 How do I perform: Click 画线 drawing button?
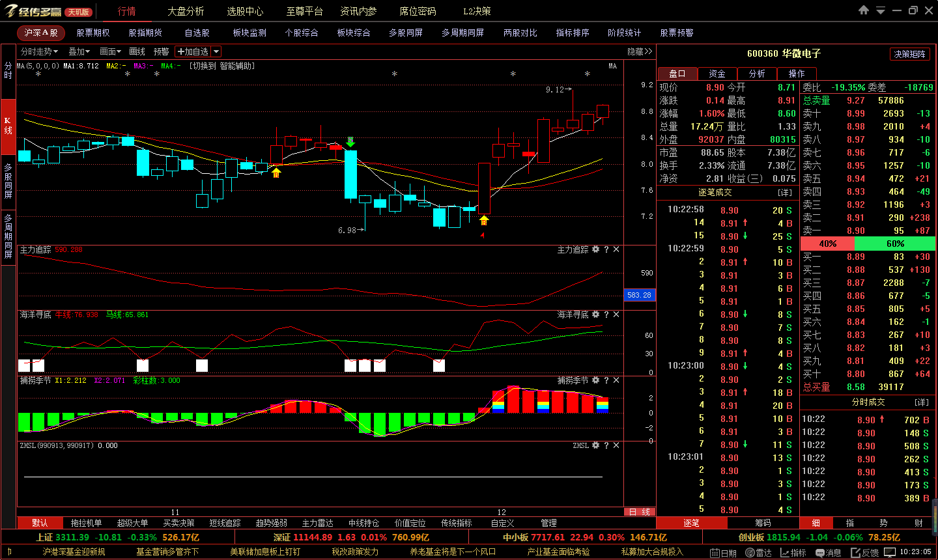137,51
